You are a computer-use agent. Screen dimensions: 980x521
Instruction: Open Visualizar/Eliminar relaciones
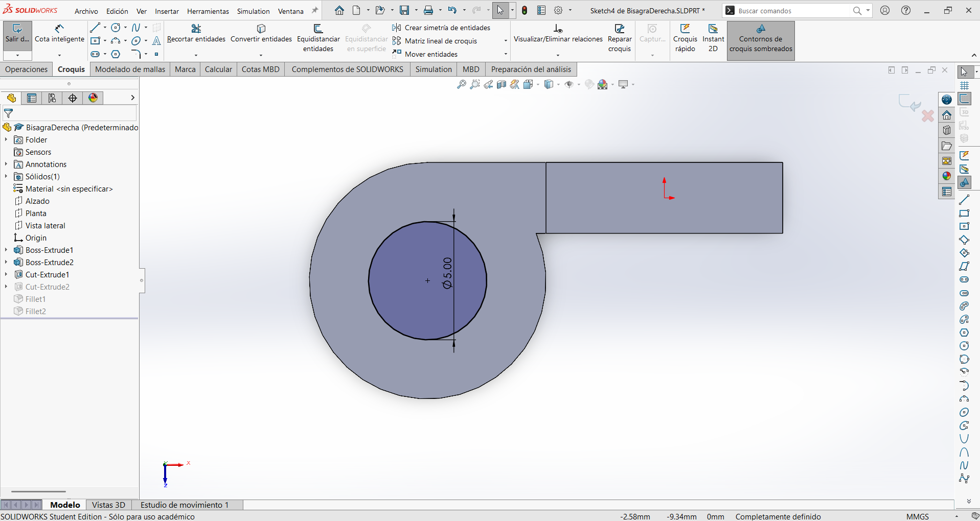click(558, 34)
